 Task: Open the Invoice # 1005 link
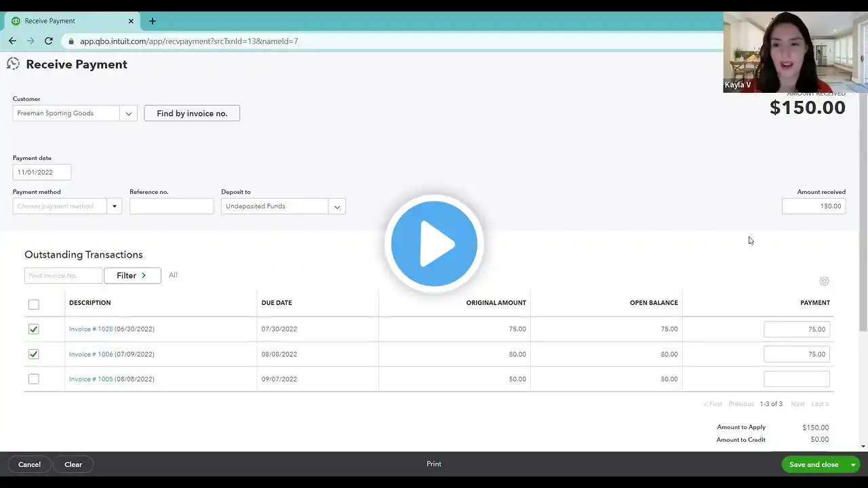[x=91, y=379]
